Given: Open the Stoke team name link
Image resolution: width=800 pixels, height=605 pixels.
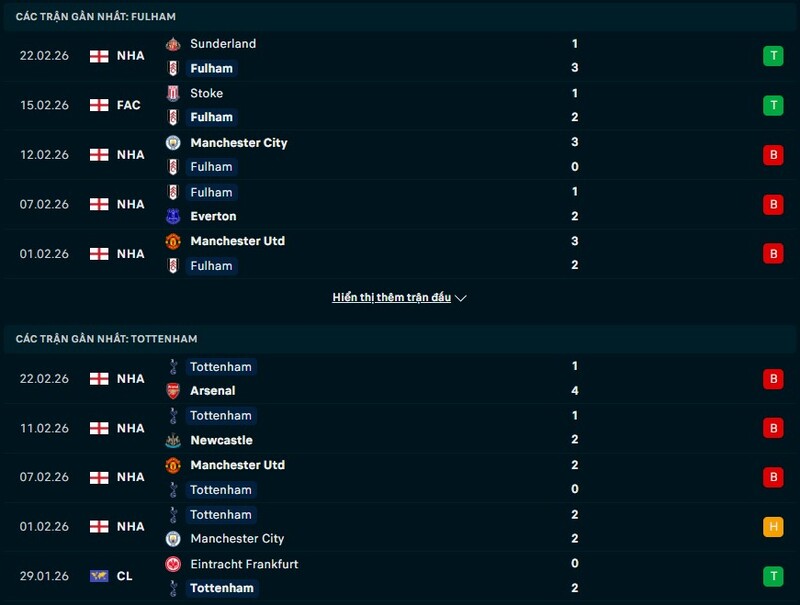Looking at the screenshot, I should click(x=207, y=93).
